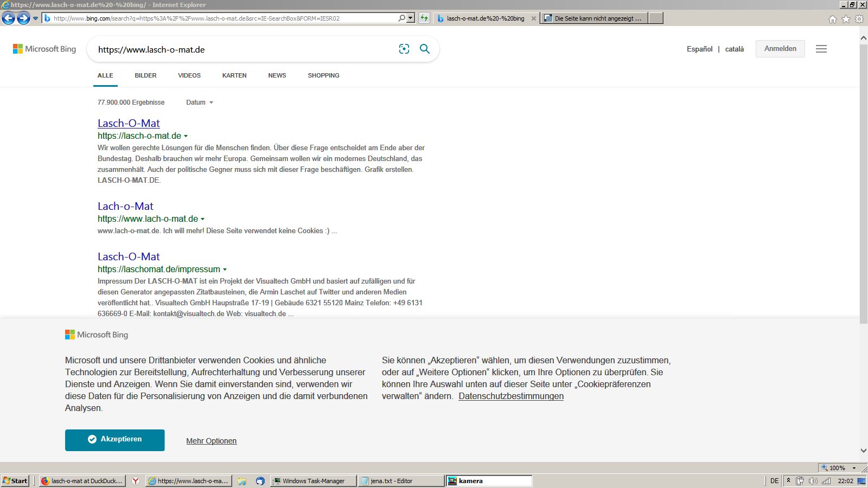
Task: Open the Lach-o-Mat search result link
Action: tap(125, 206)
